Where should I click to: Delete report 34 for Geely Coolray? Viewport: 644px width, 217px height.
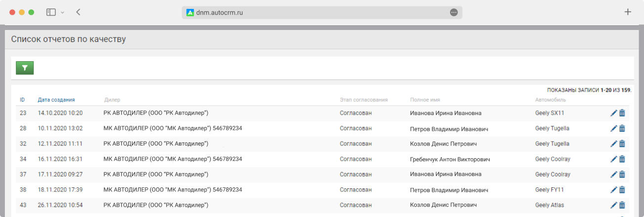coord(622,159)
